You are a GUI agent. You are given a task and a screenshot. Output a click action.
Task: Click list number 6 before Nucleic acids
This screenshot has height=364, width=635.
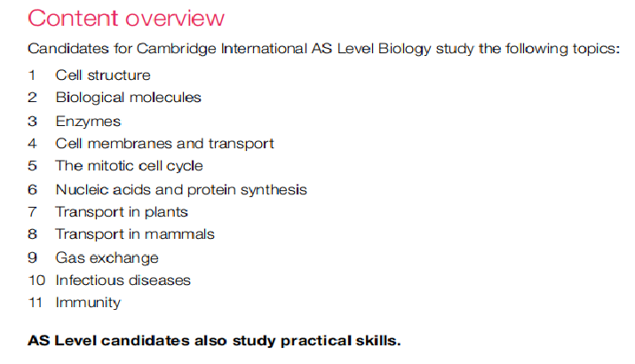[x=33, y=189]
